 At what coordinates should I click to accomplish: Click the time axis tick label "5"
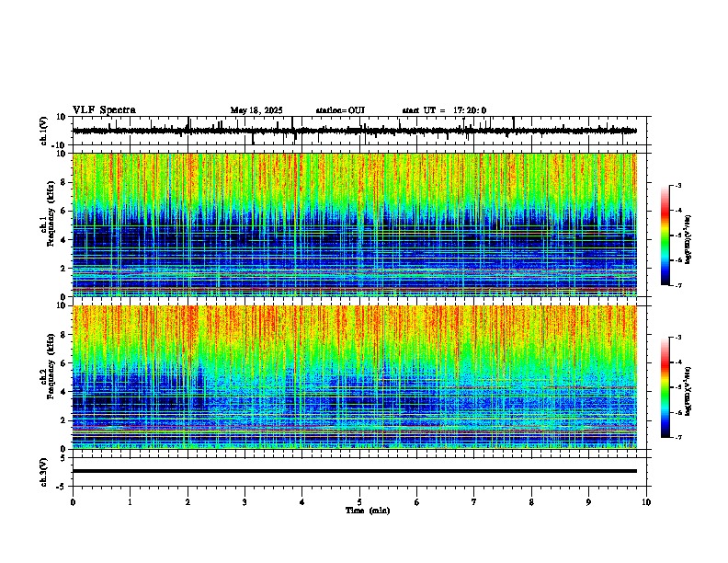(359, 502)
